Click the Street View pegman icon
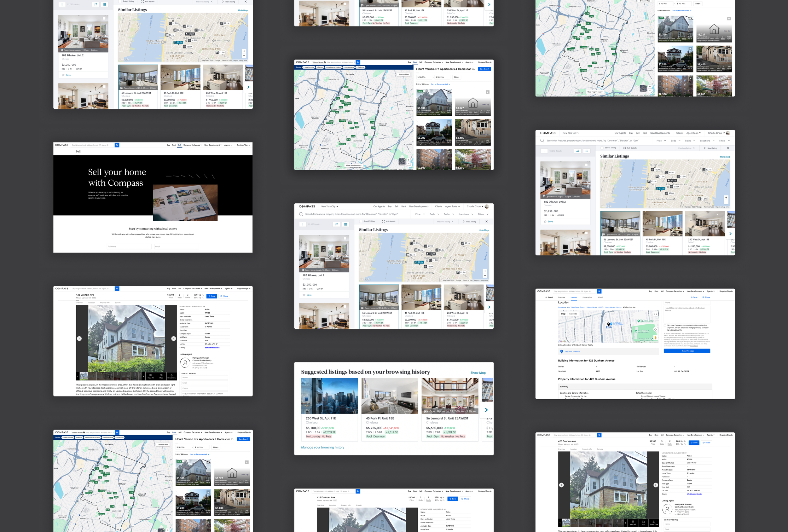Screen dimensions: 788x532 tap(655, 338)
